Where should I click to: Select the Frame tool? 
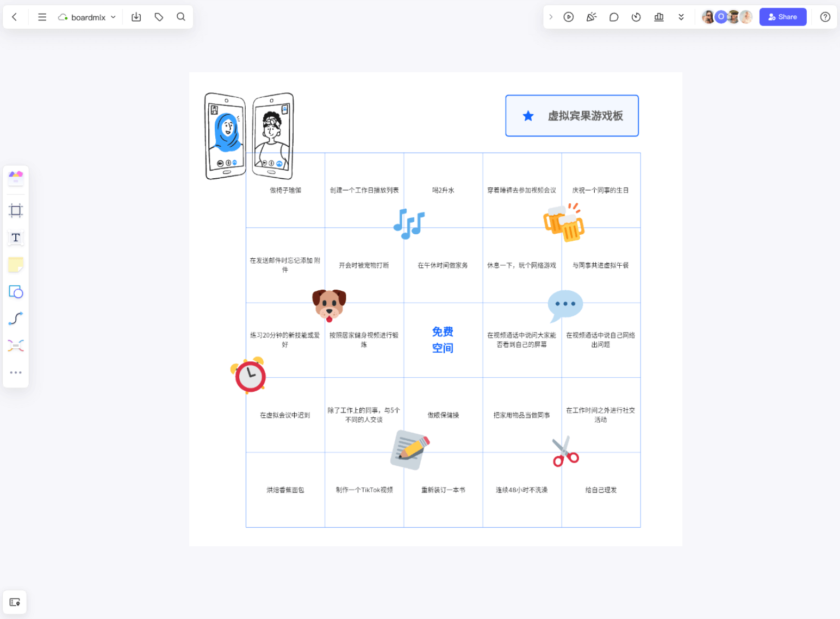[16, 211]
